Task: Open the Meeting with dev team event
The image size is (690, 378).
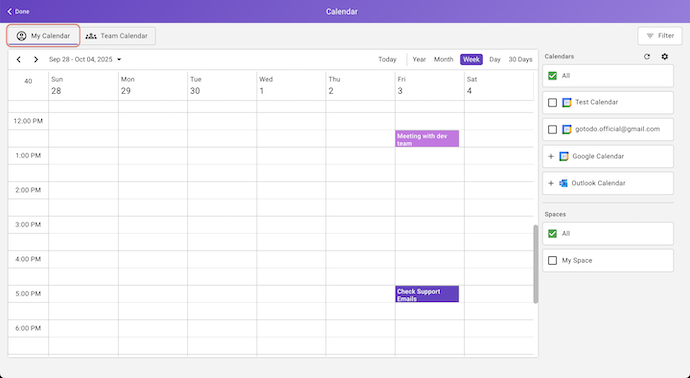Action: 427,139
